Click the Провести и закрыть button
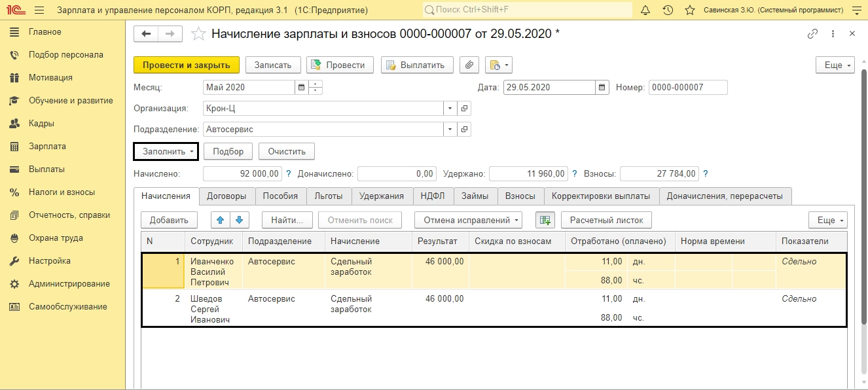Viewport: 868px width, 390px height. click(187, 65)
